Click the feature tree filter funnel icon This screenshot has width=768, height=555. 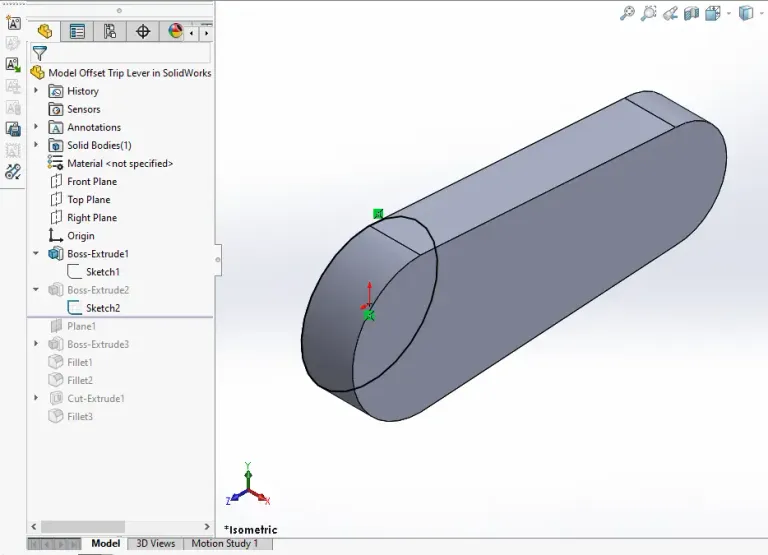click(x=39, y=53)
